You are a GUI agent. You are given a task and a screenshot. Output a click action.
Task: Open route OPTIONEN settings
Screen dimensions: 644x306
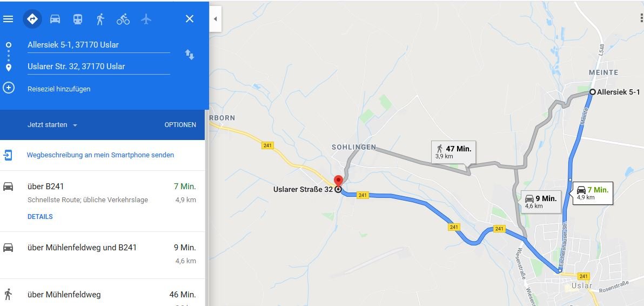(180, 125)
